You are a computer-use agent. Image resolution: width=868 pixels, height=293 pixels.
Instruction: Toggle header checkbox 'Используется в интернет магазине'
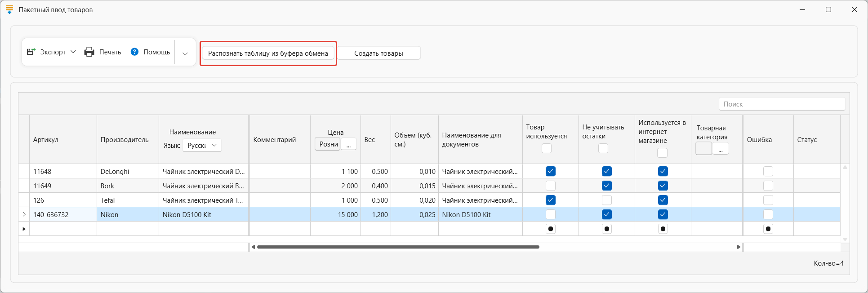[x=662, y=153]
